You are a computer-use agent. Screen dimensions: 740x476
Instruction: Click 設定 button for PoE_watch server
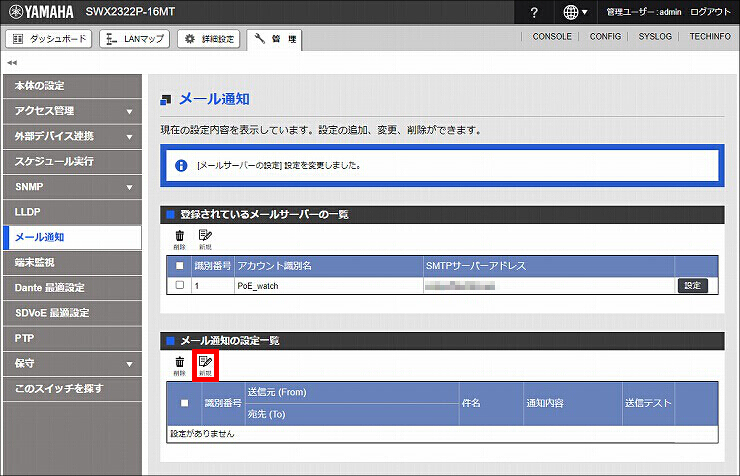tap(692, 285)
